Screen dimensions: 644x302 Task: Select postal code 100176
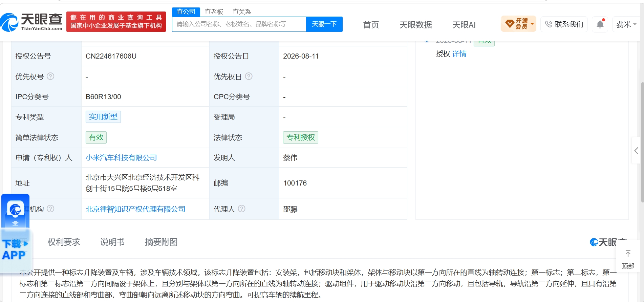[295, 183]
